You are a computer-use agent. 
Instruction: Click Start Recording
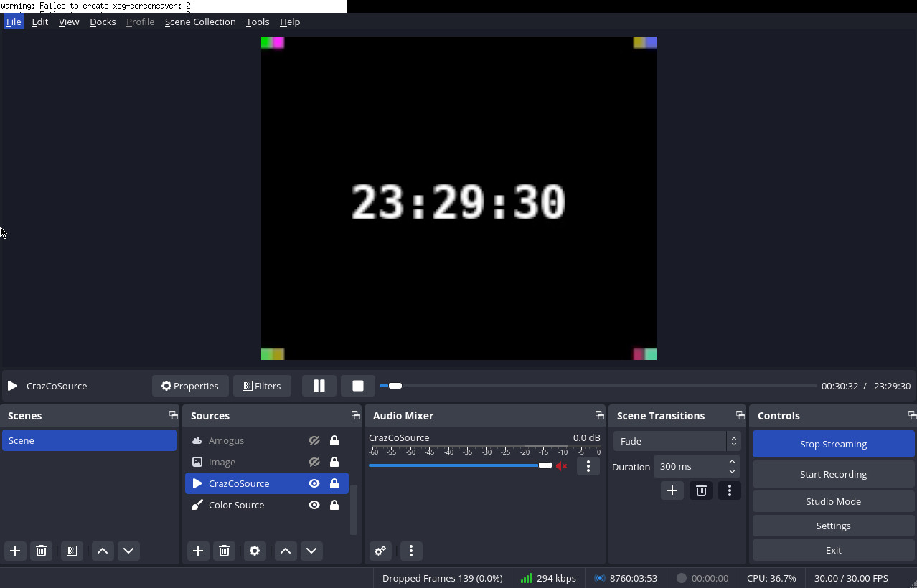[x=833, y=474]
